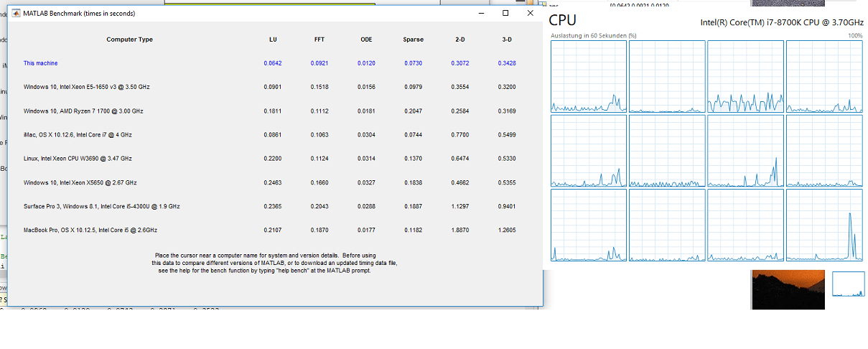Click the 2-D column header
Screen dimensions: 868x349
460,39
